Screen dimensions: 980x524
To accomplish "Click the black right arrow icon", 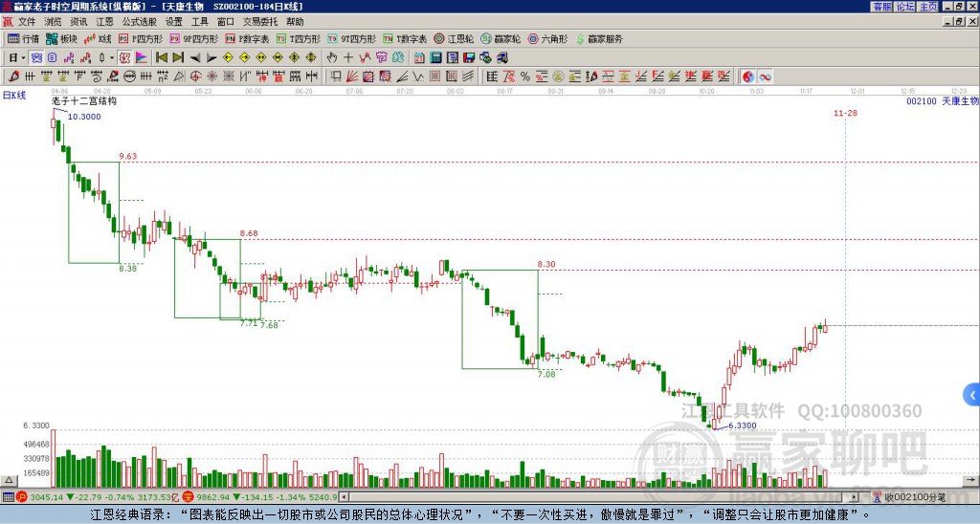I will (212, 57).
